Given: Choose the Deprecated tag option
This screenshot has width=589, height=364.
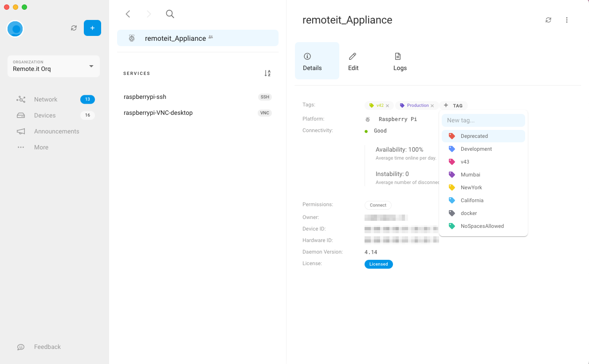Looking at the screenshot, I should click(483, 136).
